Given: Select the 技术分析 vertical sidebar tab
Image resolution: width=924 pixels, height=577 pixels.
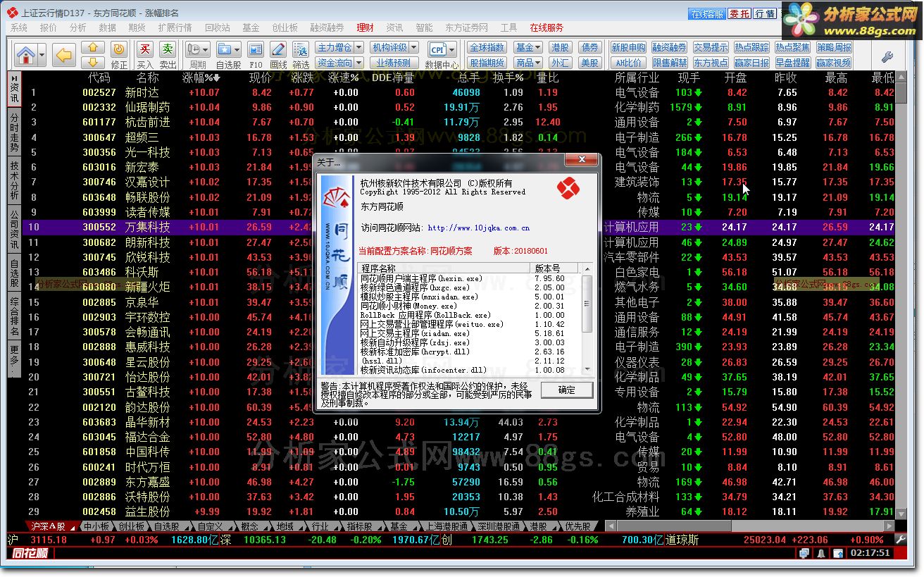Looking at the screenshot, I should tap(14, 180).
